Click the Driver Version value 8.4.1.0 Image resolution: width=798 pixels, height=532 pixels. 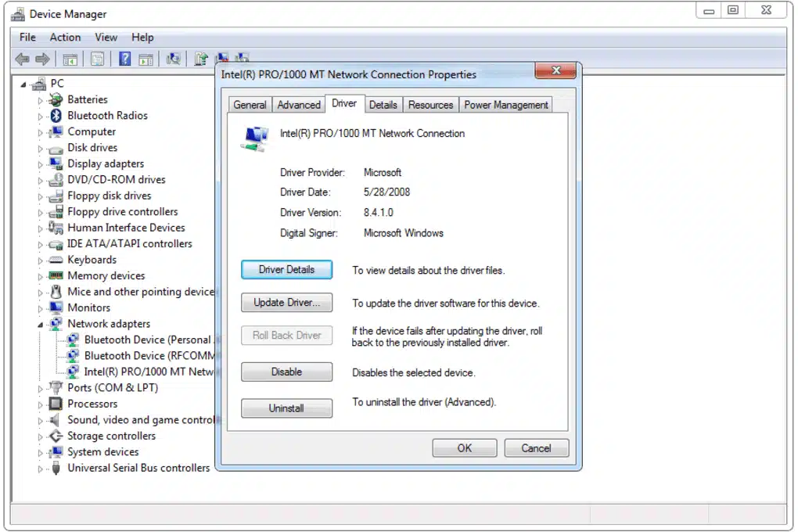pos(379,212)
